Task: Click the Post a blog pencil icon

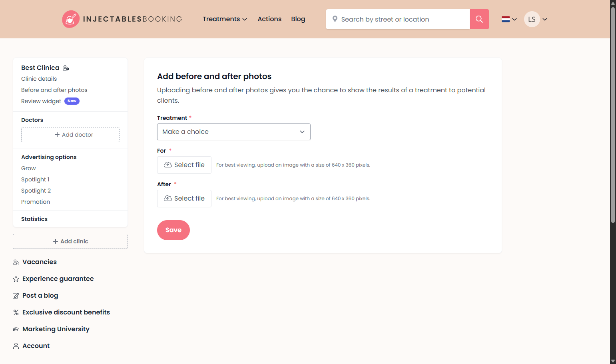Action: pyautogui.click(x=16, y=296)
